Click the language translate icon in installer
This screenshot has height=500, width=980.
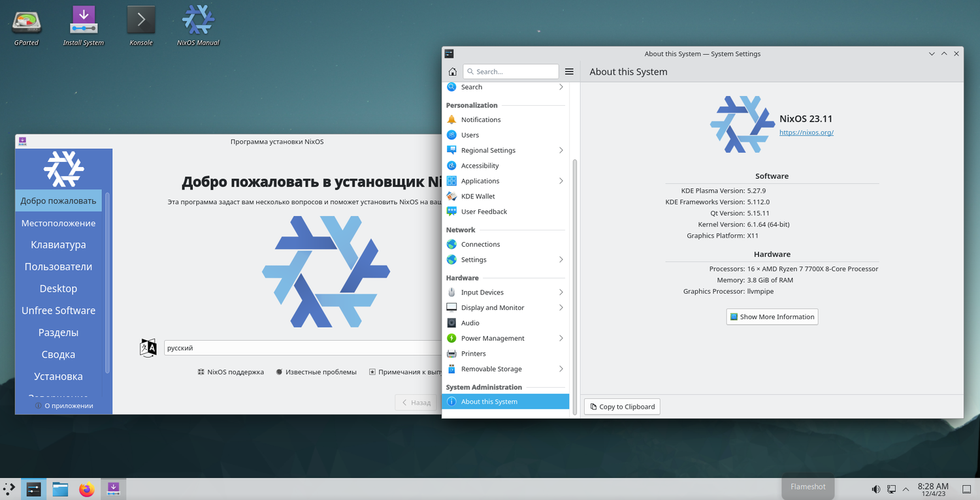tap(149, 348)
